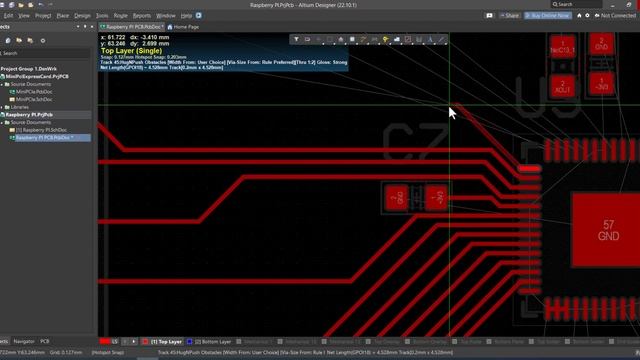Open the Route menu
This screenshot has height=360, width=640.
[120, 16]
